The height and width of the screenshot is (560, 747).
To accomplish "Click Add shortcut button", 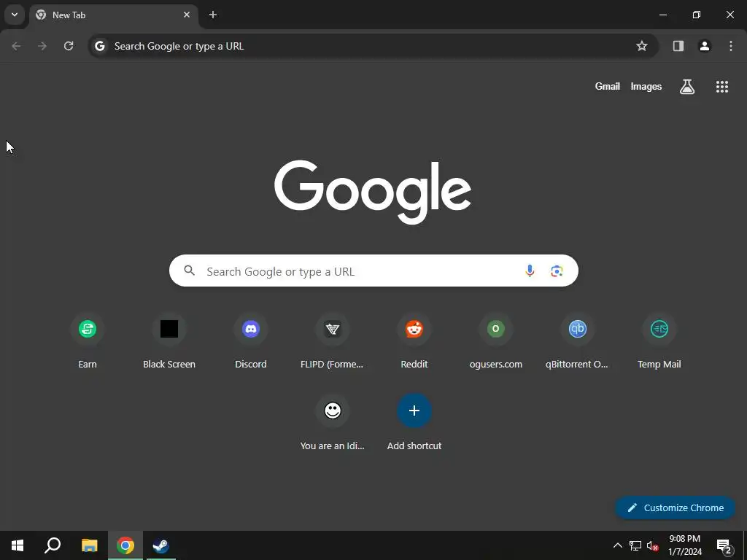I will 414,423.
